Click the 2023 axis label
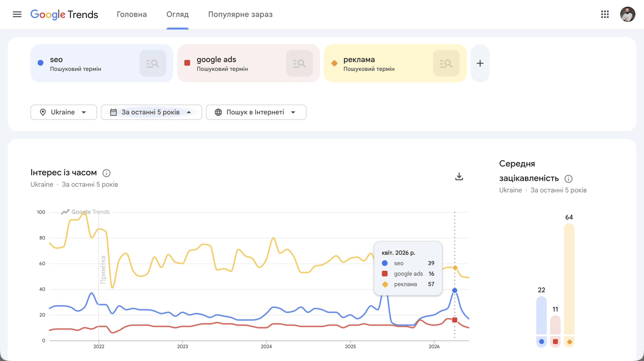The image size is (644, 361). click(x=182, y=346)
